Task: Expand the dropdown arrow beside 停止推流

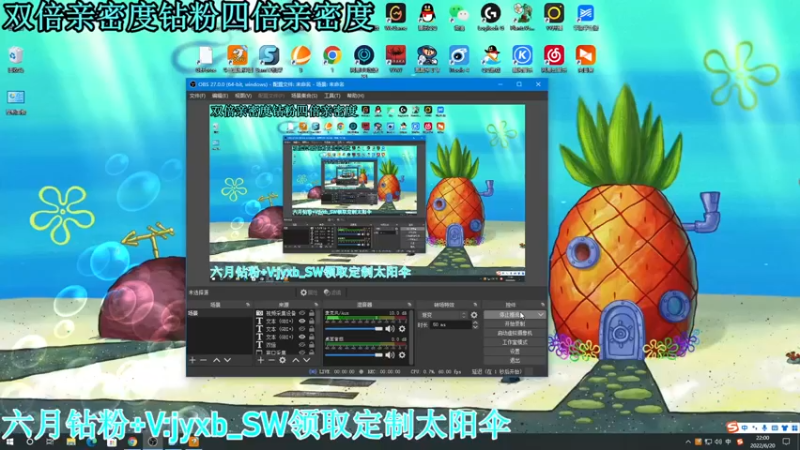Action: pyautogui.click(x=540, y=315)
